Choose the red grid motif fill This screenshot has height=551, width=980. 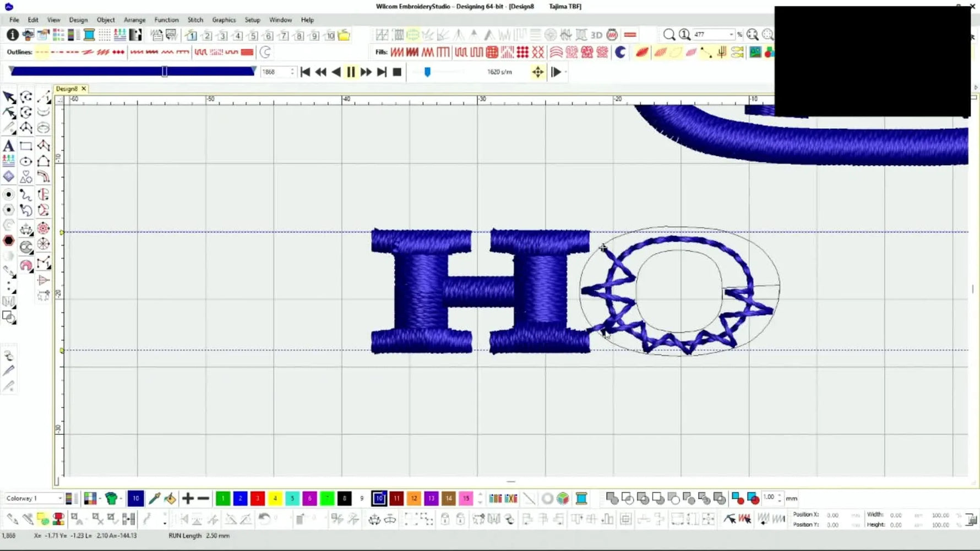[492, 52]
